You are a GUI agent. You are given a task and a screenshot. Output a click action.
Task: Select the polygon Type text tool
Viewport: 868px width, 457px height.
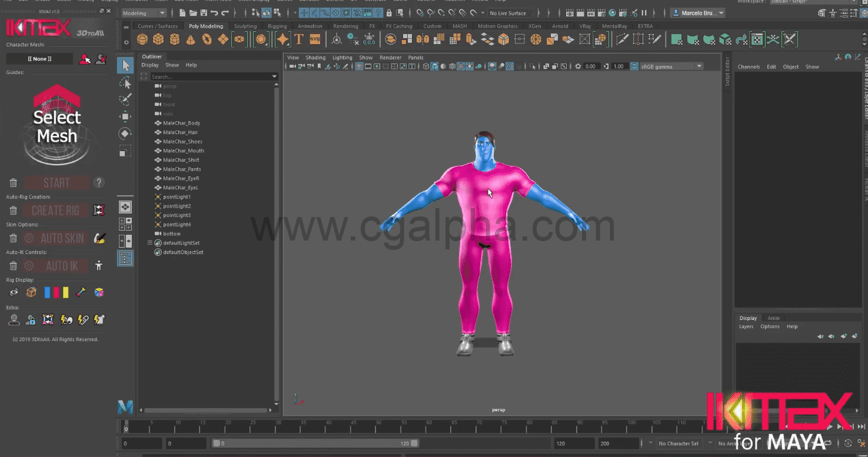pos(299,39)
